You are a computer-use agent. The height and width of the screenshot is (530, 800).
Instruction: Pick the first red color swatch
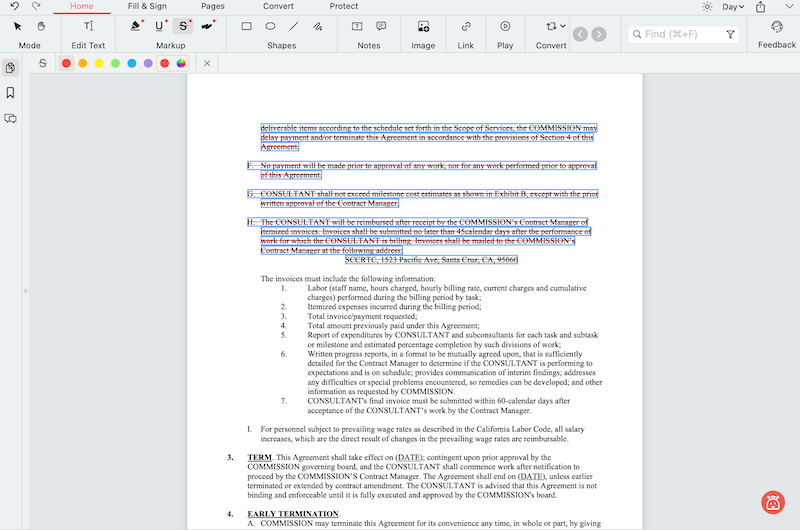pos(66,63)
